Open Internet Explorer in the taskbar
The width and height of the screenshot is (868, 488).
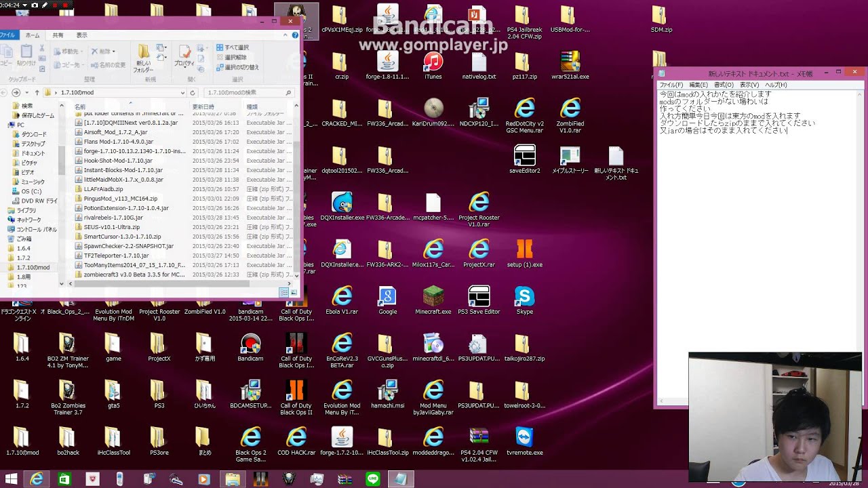tap(36, 479)
